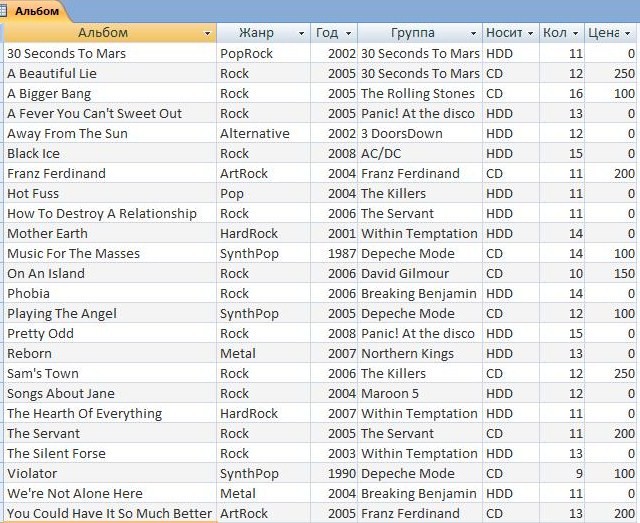
Task: Click the album cell 'Hot Fuss'
Action: click(x=110, y=194)
